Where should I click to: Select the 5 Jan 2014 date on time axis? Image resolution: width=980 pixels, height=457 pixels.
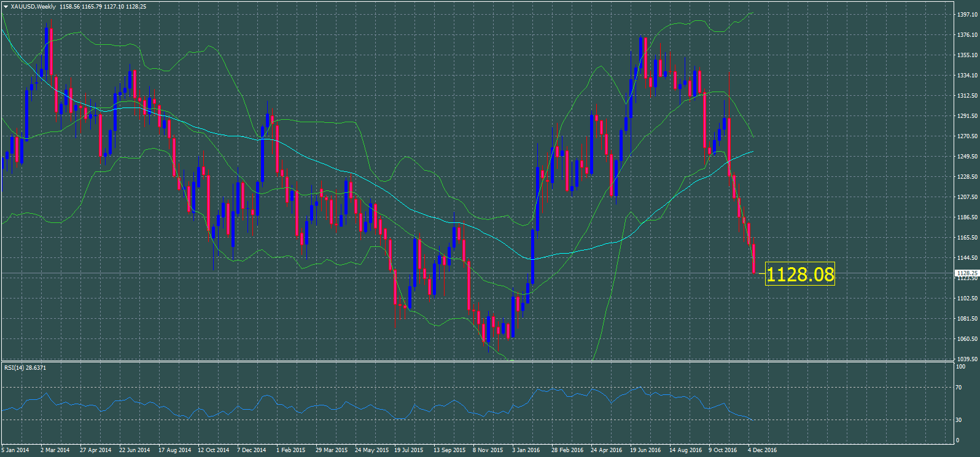tap(15, 450)
